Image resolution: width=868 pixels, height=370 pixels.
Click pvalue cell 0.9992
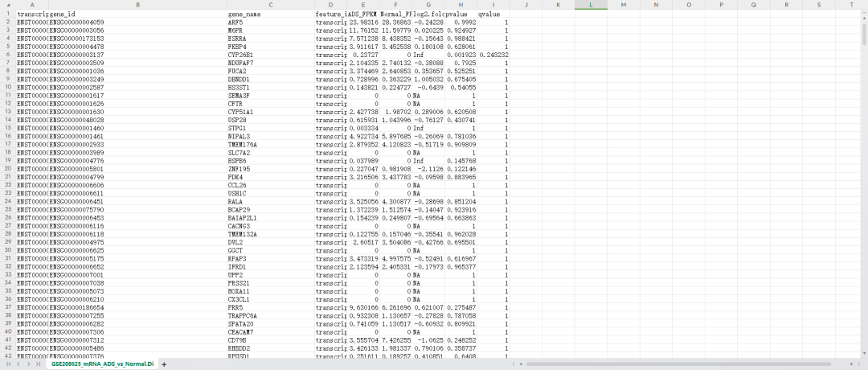click(461, 23)
